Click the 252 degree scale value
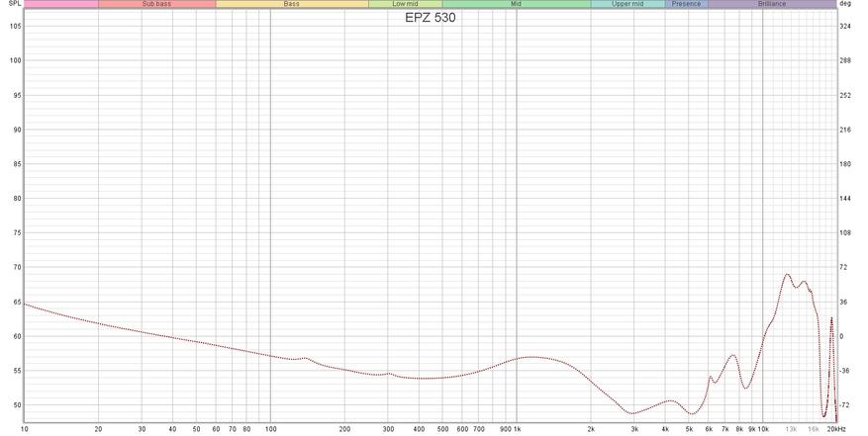 click(x=845, y=95)
